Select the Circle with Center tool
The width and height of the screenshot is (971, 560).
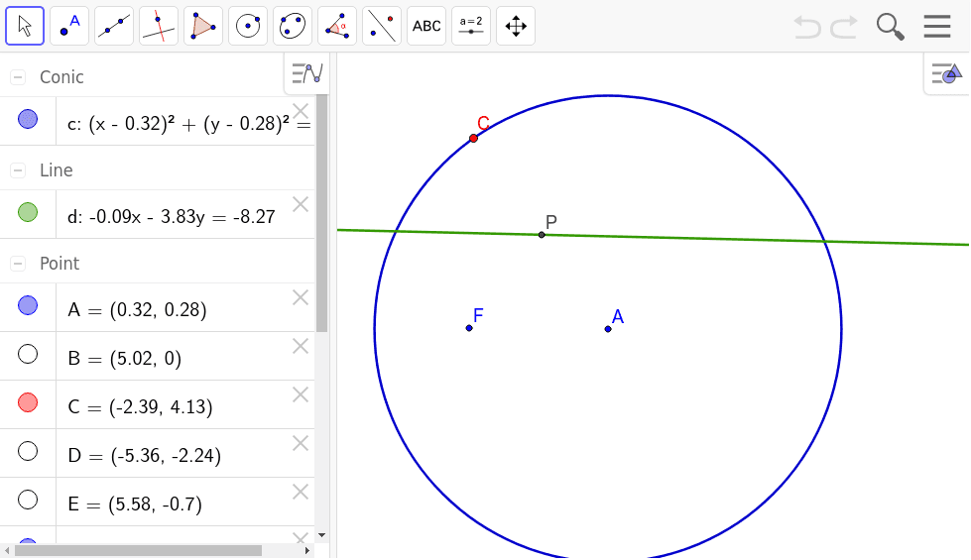[248, 26]
